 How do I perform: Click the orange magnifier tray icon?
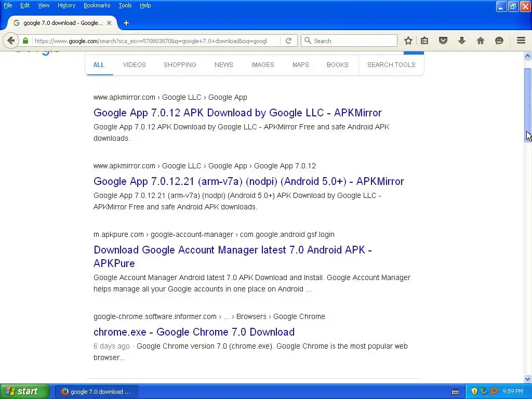click(x=494, y=391)
